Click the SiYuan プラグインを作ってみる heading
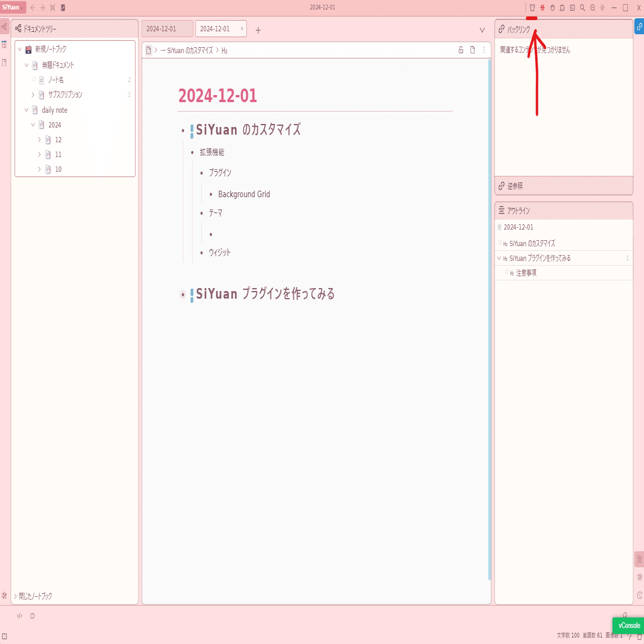This screenshot has width=644, height=644. pos(265,294)
